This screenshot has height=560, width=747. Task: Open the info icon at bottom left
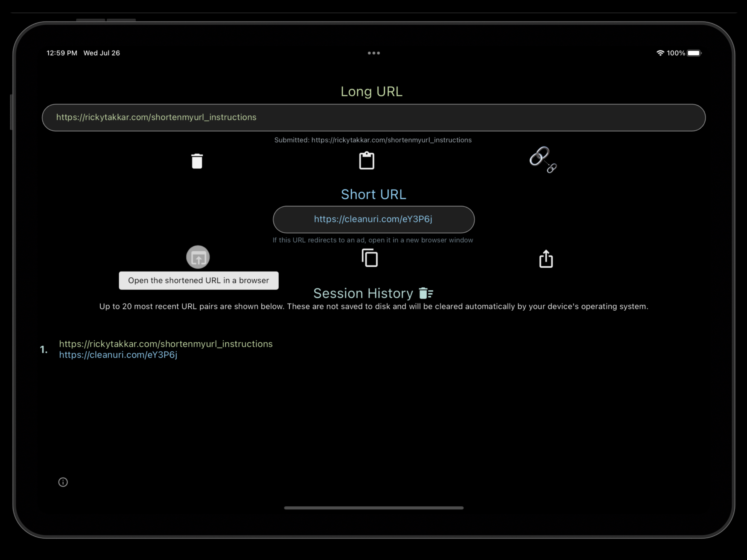(63, 482)
